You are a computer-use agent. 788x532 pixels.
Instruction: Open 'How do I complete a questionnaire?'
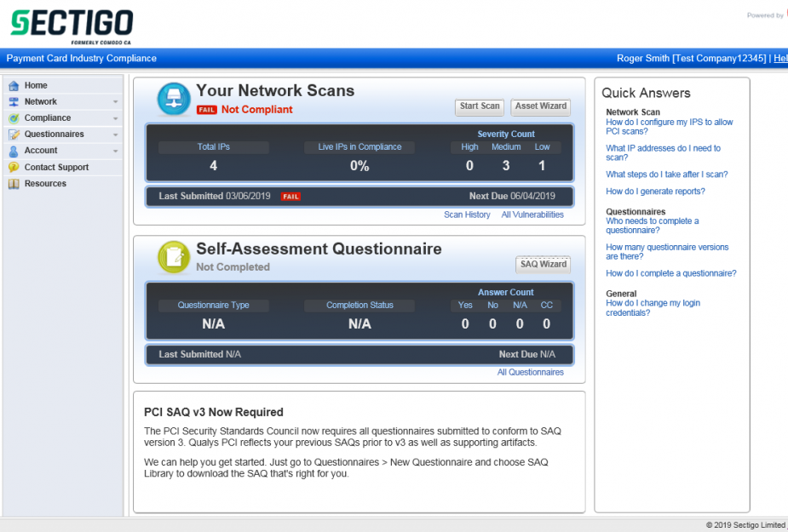(671, 273)
